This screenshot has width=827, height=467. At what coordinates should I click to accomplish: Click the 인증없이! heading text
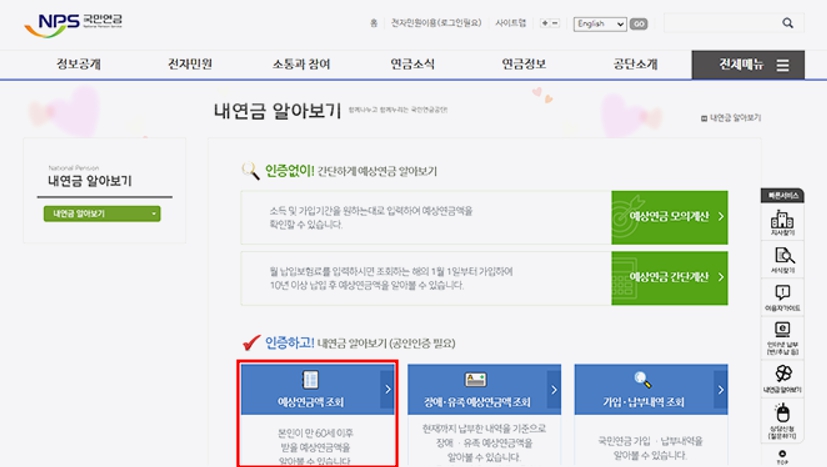click(290, 171)
